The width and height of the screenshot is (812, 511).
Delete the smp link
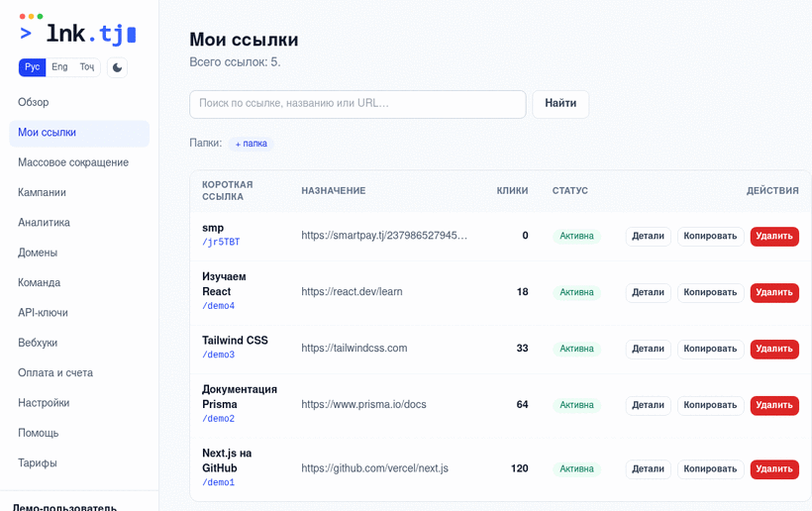point(774,236)
